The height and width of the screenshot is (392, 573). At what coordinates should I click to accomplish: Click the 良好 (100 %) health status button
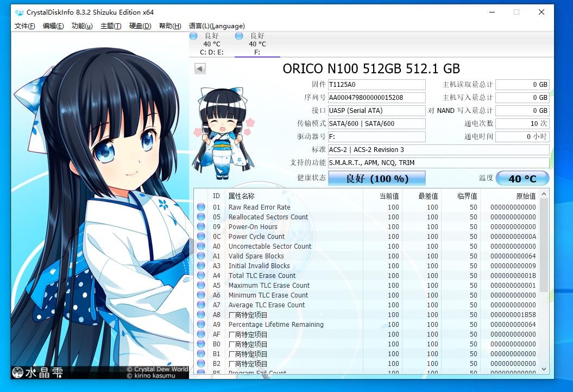click(x=377, y=179)
